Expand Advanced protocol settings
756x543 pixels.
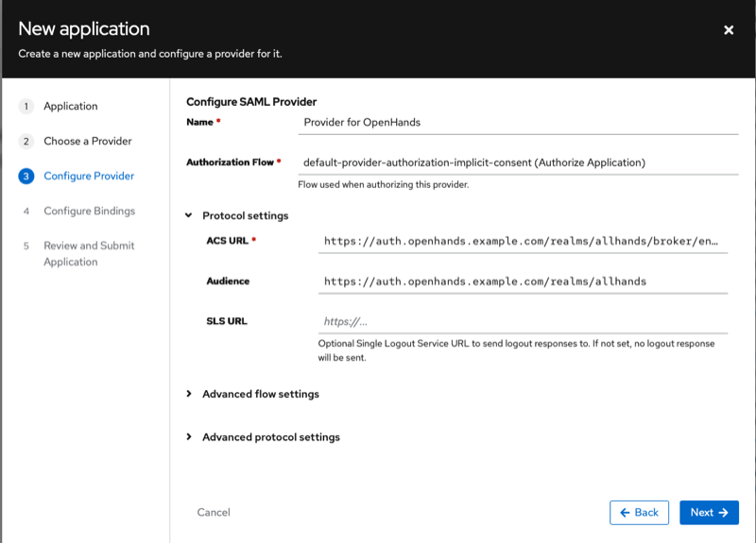click(188, 437)
